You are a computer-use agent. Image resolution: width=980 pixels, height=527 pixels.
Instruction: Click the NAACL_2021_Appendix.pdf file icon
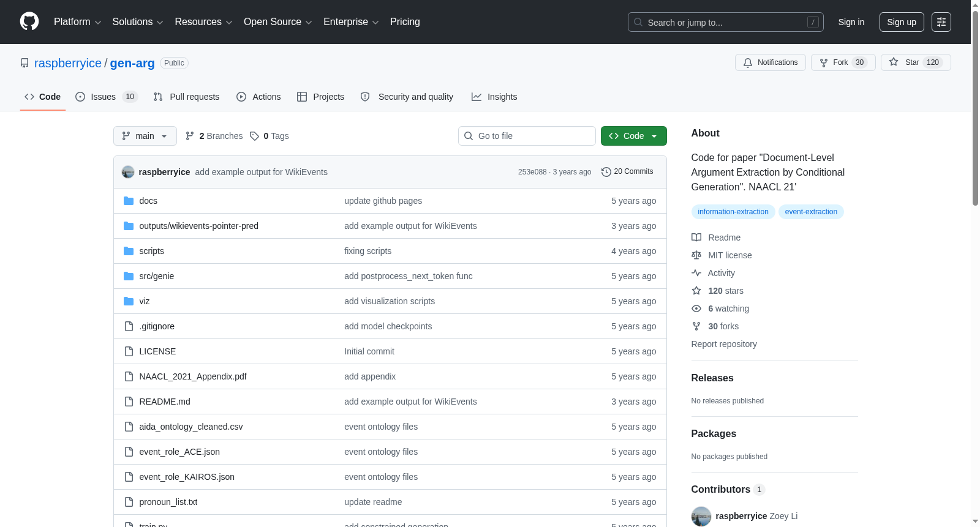pos(129,376)
